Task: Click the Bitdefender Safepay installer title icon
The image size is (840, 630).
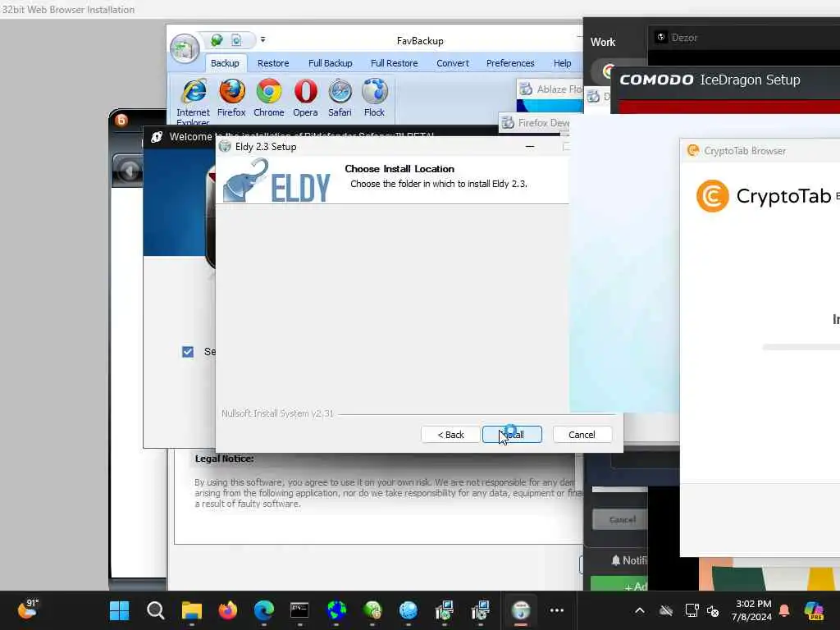Action: [157, 137]
